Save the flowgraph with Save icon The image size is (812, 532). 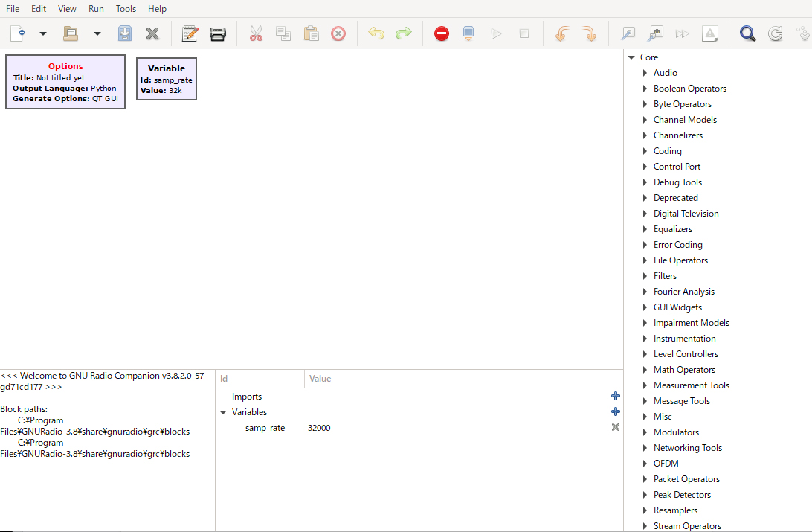point(125,33)
